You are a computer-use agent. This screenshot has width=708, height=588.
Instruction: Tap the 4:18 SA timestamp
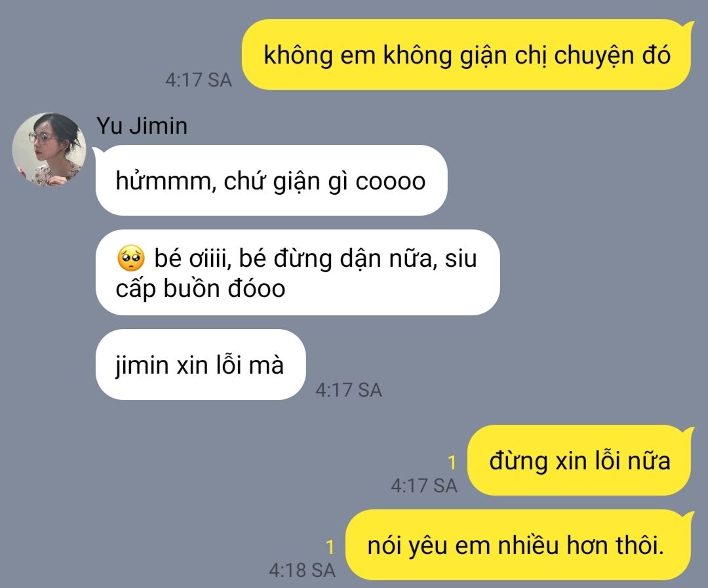302,570
